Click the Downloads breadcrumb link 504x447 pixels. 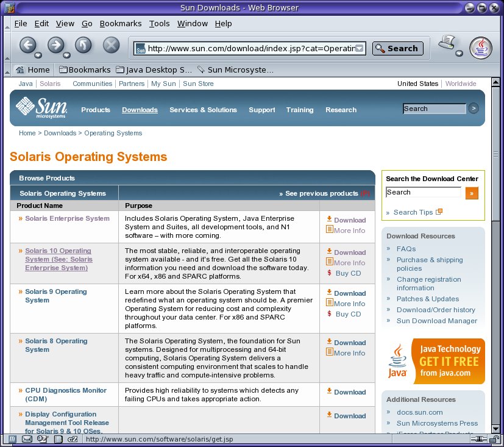point(60,133)
